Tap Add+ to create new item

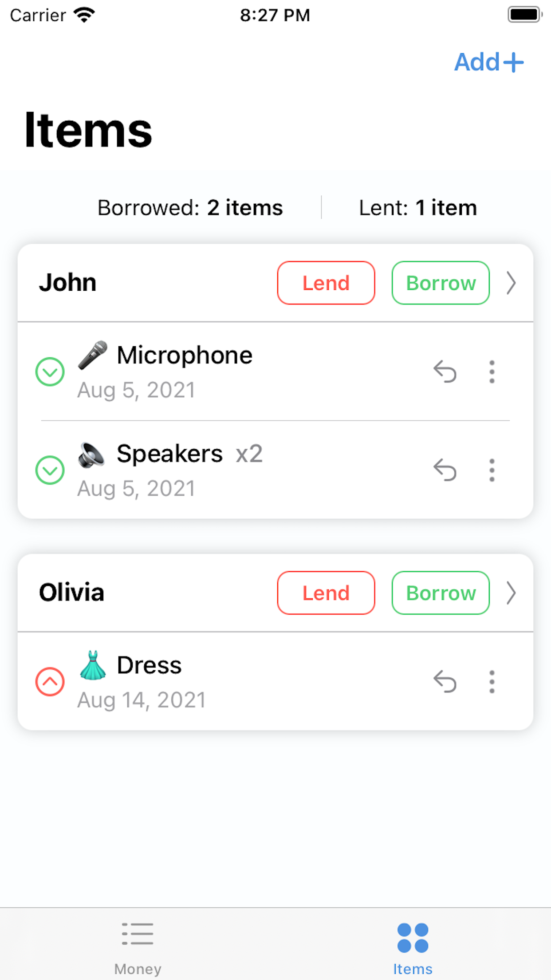tap(488, 62)
